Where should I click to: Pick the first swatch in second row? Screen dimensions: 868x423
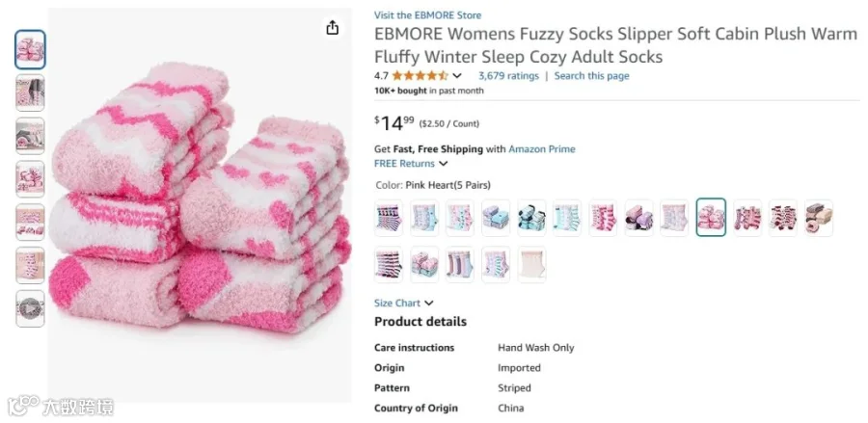(389, 264)
